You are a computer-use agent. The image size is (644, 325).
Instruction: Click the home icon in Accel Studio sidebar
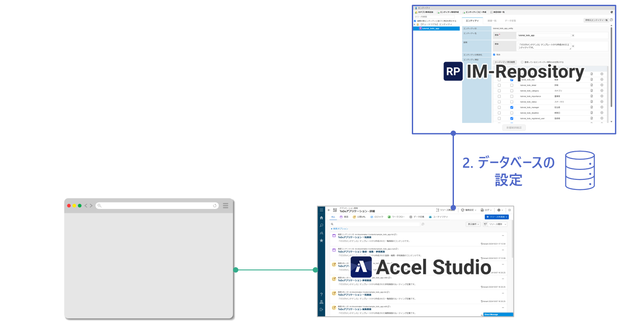tap(321, 218)
